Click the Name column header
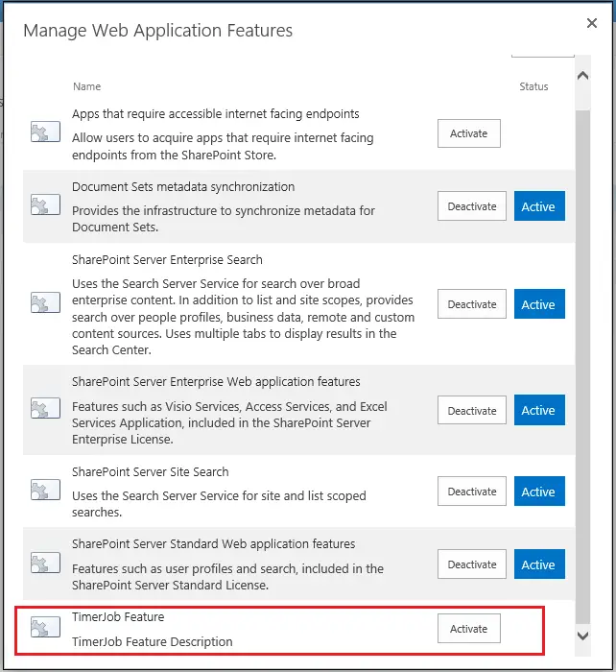 click(x=87, y=86)
